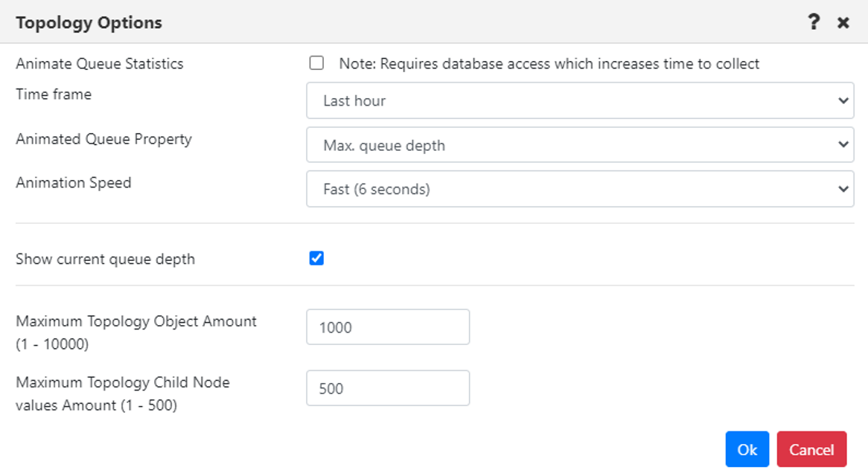Click the Maximum Topology Child Node values field

pyautogui.click(x=388, y=388)
